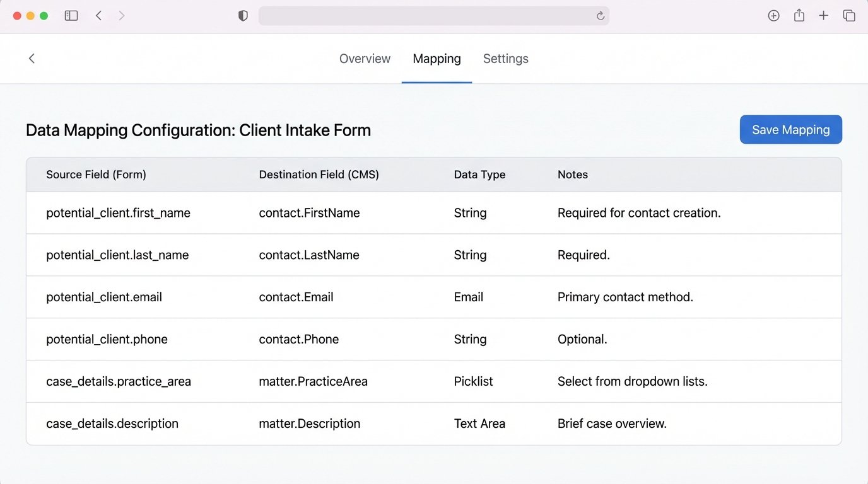
Task: Click the back navigation arrow in Safari
Action: click(98, 15)
